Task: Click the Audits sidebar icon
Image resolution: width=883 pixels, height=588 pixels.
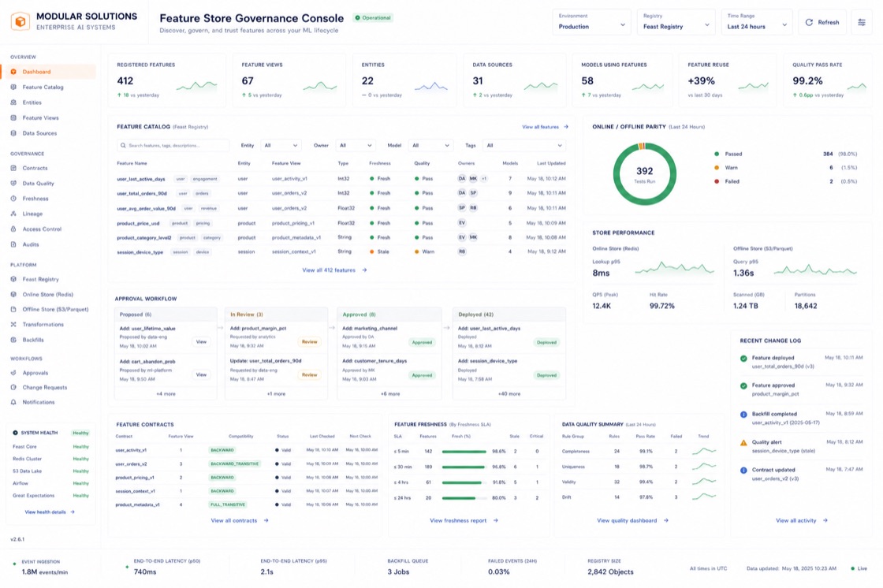Action: coord(13,244)
